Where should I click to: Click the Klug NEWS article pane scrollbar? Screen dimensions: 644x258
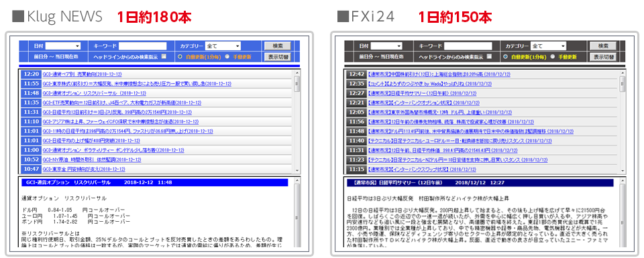[297, 212]
